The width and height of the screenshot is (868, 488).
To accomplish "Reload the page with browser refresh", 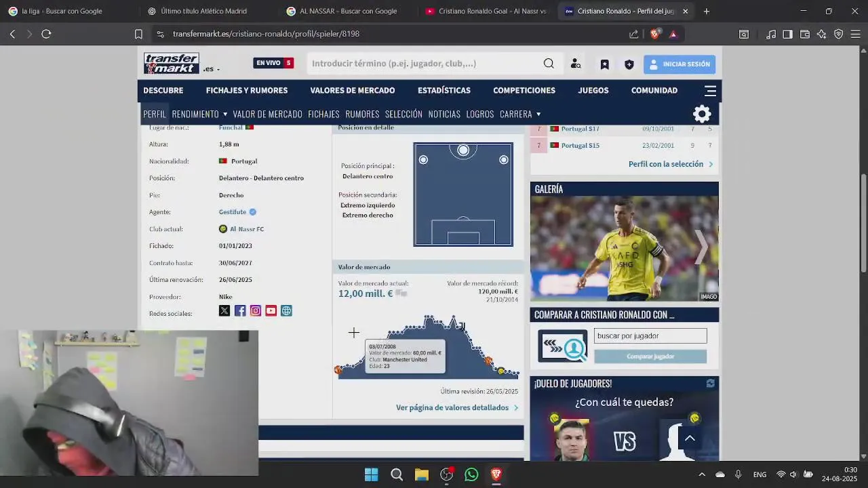I will (46, 34).
